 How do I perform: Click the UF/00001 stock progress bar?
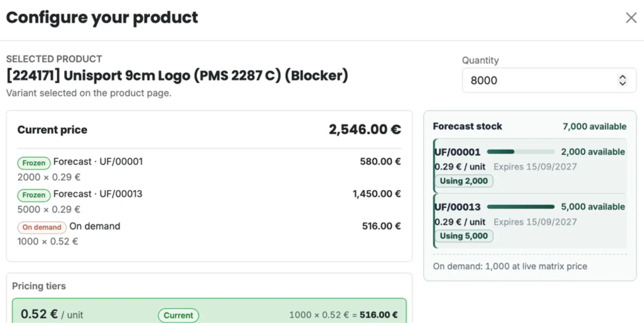tap(520, 152)
